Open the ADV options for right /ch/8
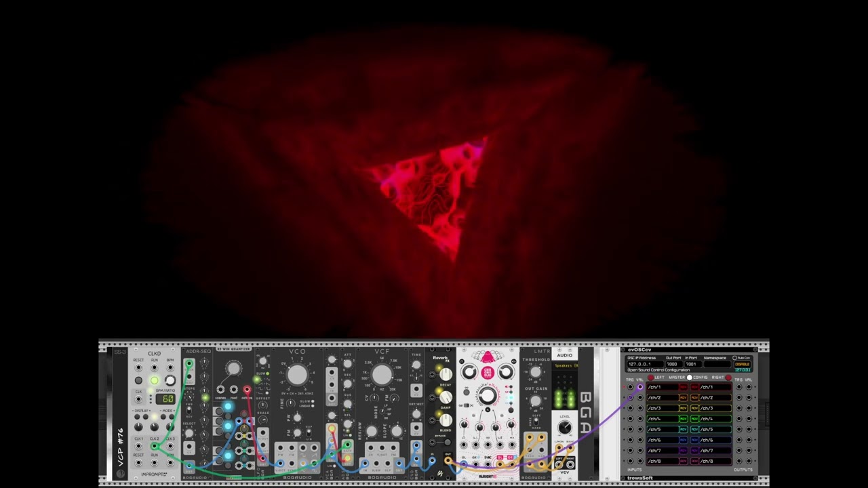The height and width of the screenshot is (488, 868). [x=694, y=462]
